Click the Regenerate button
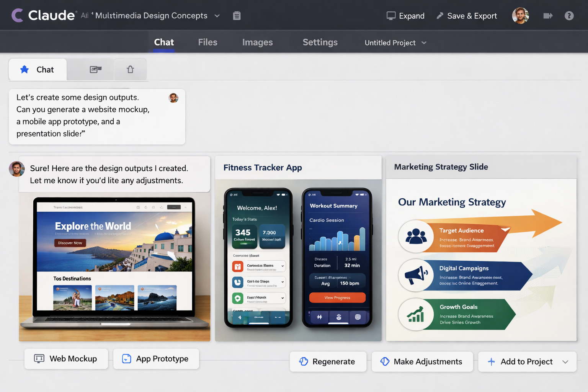 pyautogui.click(x=328, y=362)
